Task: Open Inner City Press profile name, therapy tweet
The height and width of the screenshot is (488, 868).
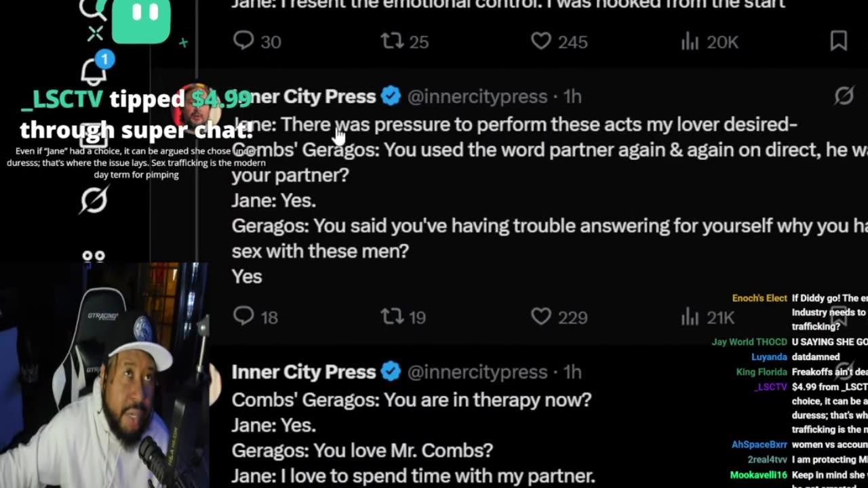Action: [x=303, y=371]
